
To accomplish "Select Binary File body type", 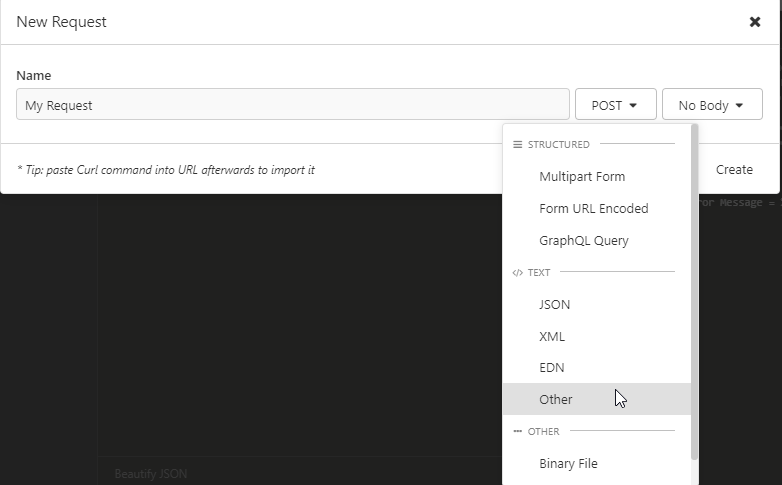I will click(x=596, y=464).
